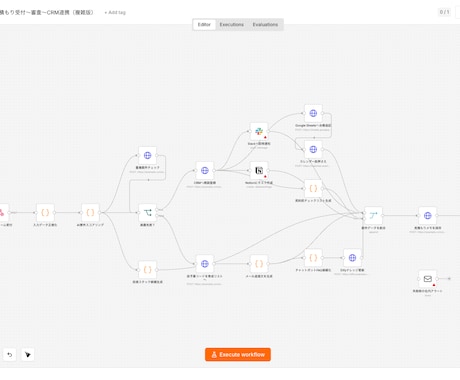This screenshot has height=380, width=460.
Task: Click the workflow title ending in CRM連携
Action: click(47, 13)
